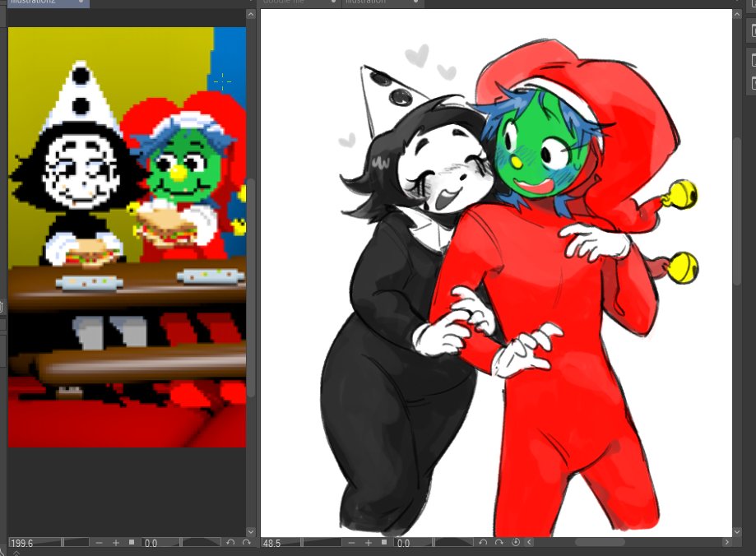
Task: Rotate right illustration canvas counterclockwise
Action: [x=483, y=543]
